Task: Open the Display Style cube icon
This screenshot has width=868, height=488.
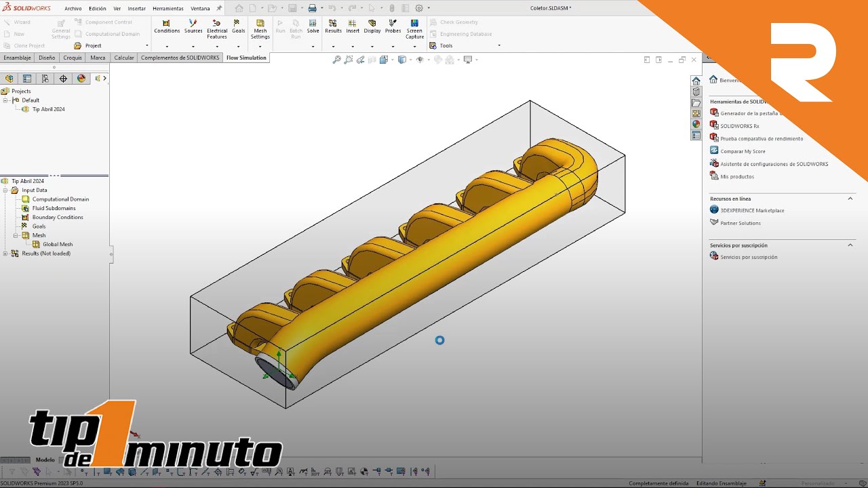Action: click(x=402, y=60)
